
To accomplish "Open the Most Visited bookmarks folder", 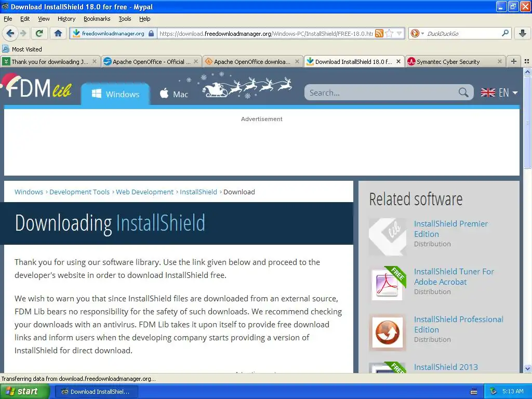I will coord(22,49).
